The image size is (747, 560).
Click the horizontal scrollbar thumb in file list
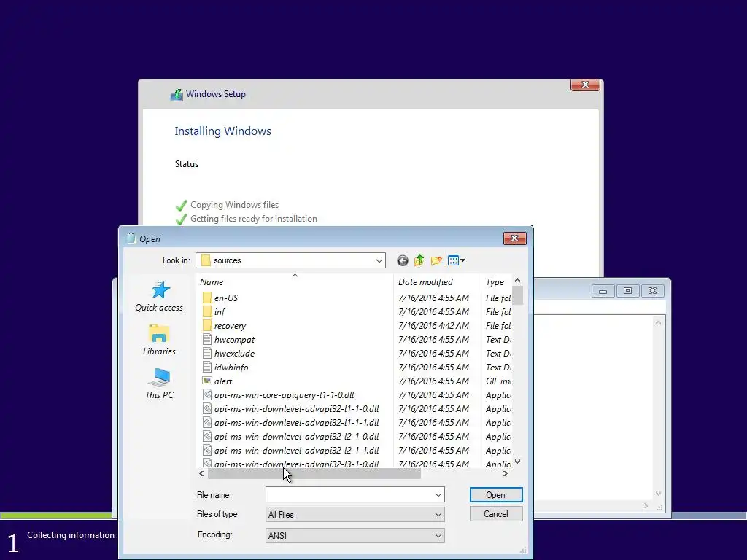[x=314, y=474]
